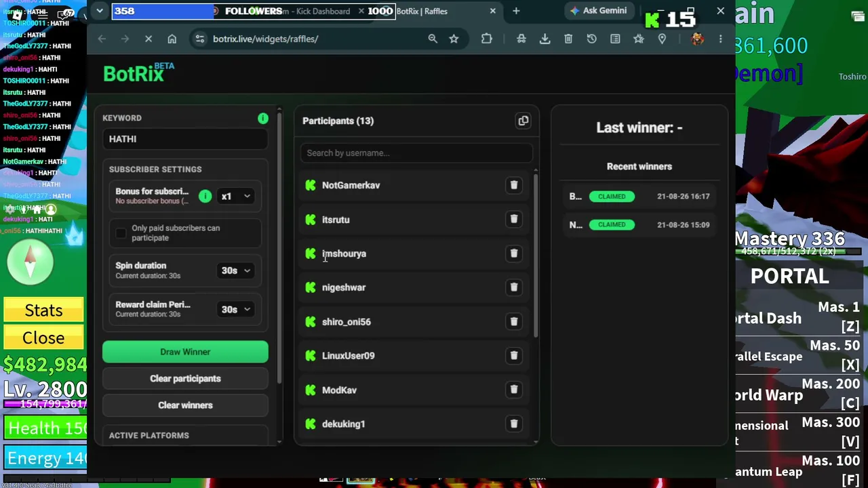Show subscriber bonus info icon

pyautogui.click(x=205, y=197)
